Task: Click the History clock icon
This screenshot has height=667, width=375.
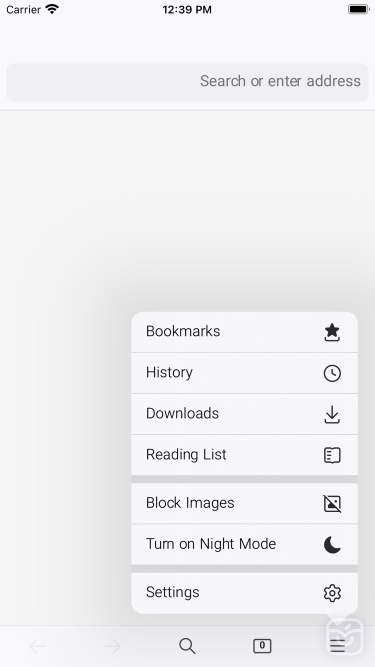Action: point(332,373)
